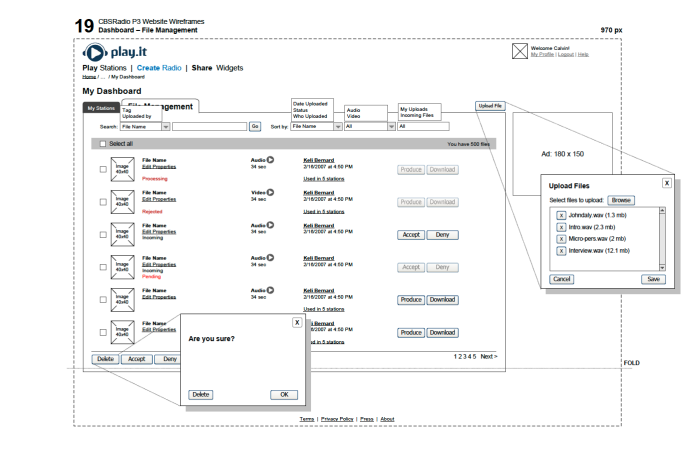The image size is (700, 453).
Task: Click the user avatar placeholder beside Welcome Calvin
Action: click(519, 51)
